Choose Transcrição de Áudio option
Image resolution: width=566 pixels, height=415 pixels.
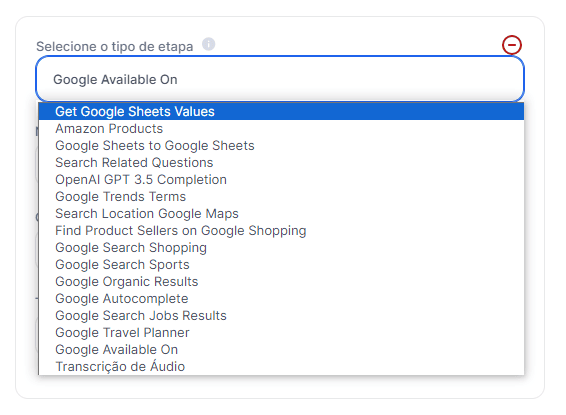tap(281, 366)
